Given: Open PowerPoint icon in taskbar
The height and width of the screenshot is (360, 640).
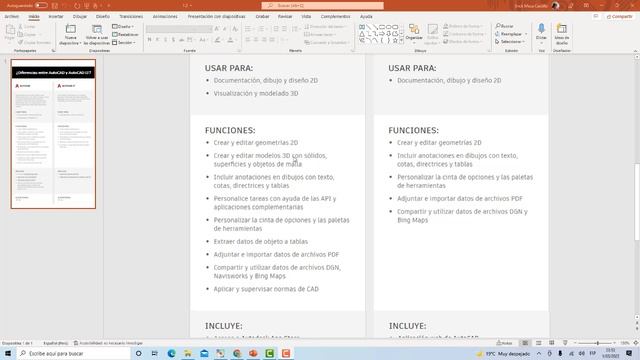Looking at the screenshot, I should [253, 353].
